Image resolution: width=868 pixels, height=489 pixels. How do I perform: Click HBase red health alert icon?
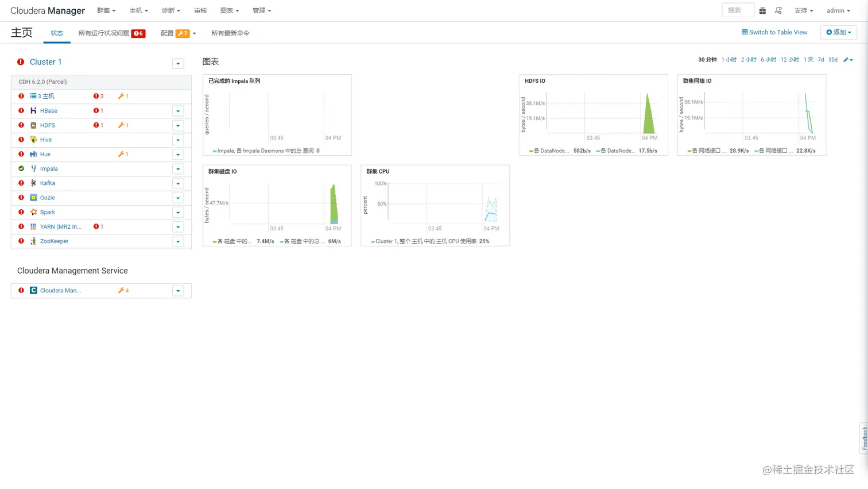pos(21,111)
